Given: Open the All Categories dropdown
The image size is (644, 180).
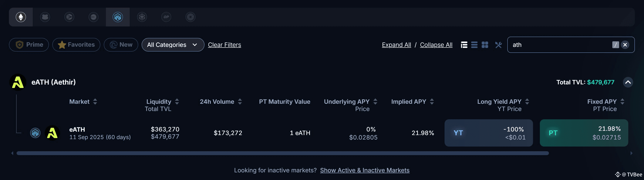Looking at the screenshot, I should (x=173, y=45).
